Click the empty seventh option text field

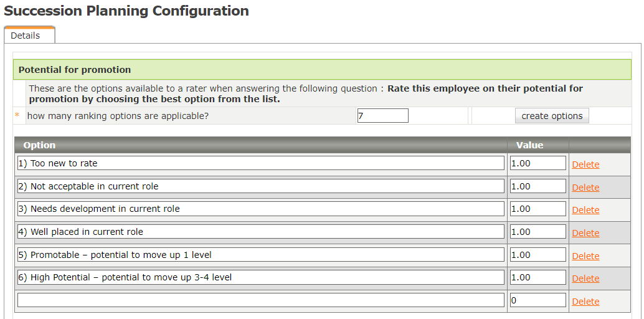click(x=260, y=300)
